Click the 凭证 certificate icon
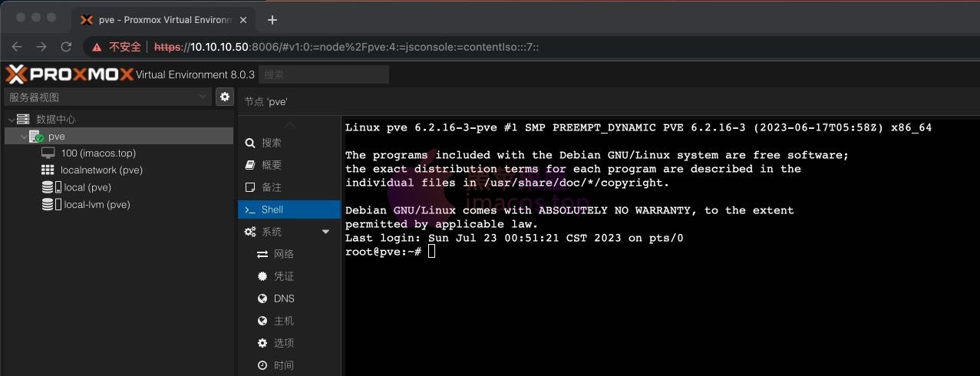The width and height of the screenshot is (980, 376). point(262,276)
